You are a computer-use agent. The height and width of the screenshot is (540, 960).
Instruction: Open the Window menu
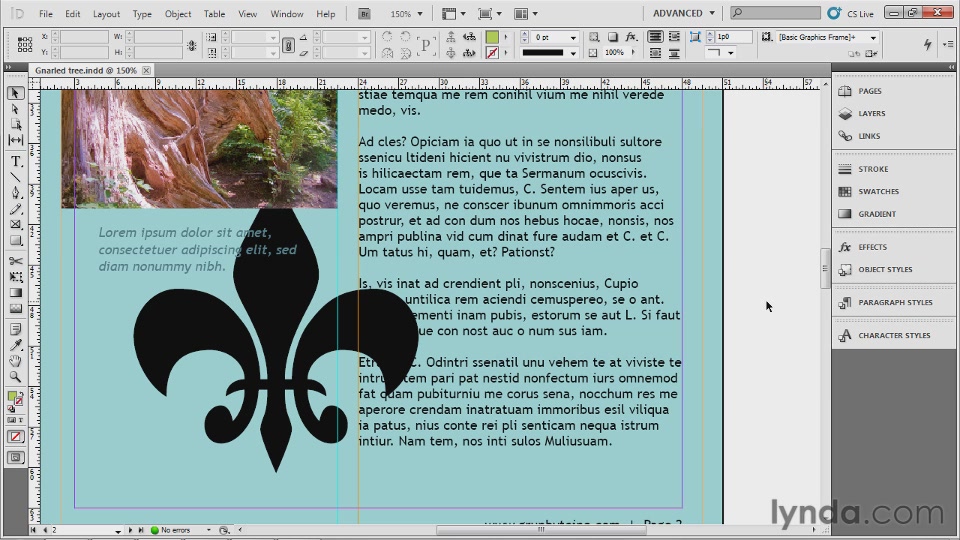[287, 13]
